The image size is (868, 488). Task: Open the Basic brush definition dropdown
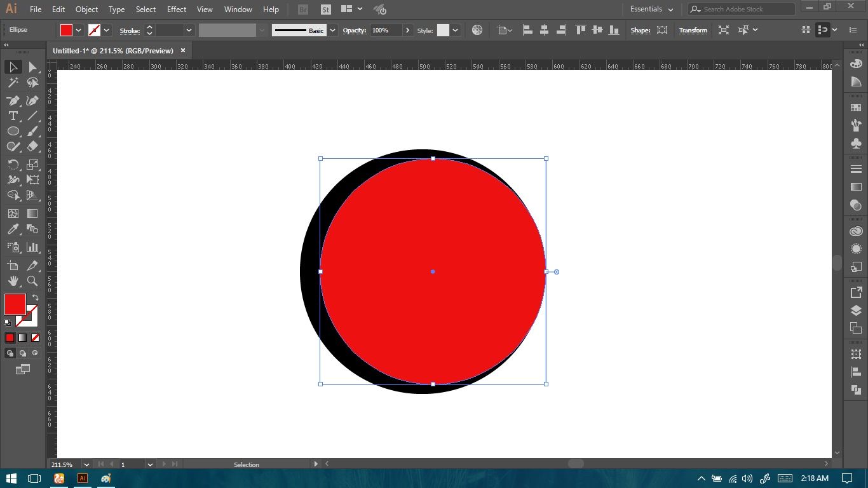(332, 30)
